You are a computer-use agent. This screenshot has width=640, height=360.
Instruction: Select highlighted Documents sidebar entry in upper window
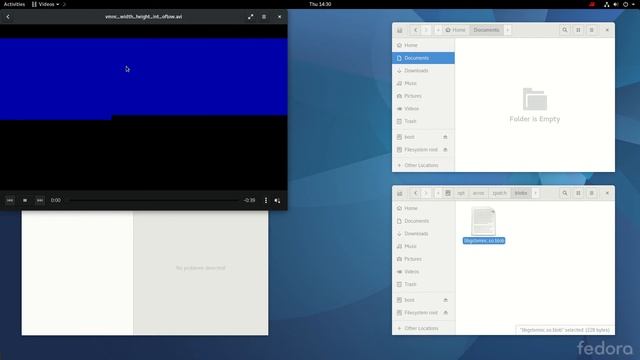[423, 58]
